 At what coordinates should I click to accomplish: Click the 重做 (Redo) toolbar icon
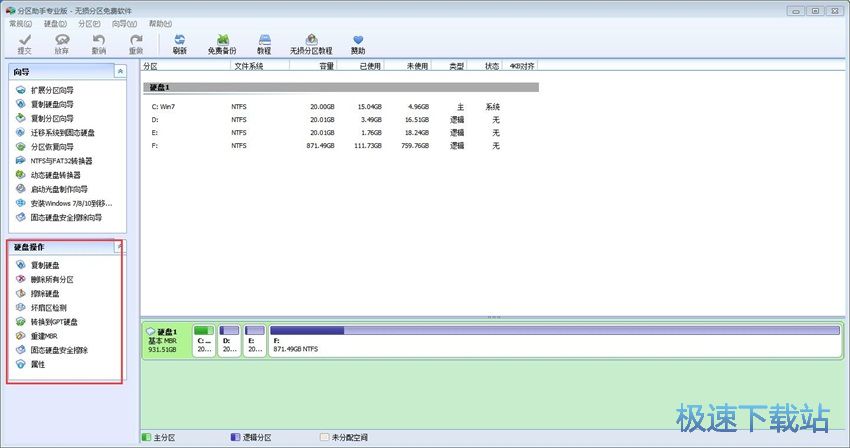click(x=136, y=44)
